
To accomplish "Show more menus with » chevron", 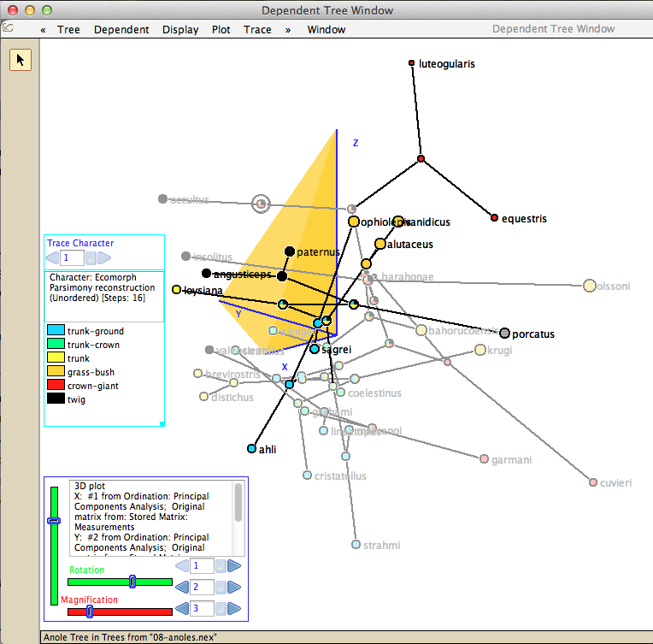I will point(288,29).
